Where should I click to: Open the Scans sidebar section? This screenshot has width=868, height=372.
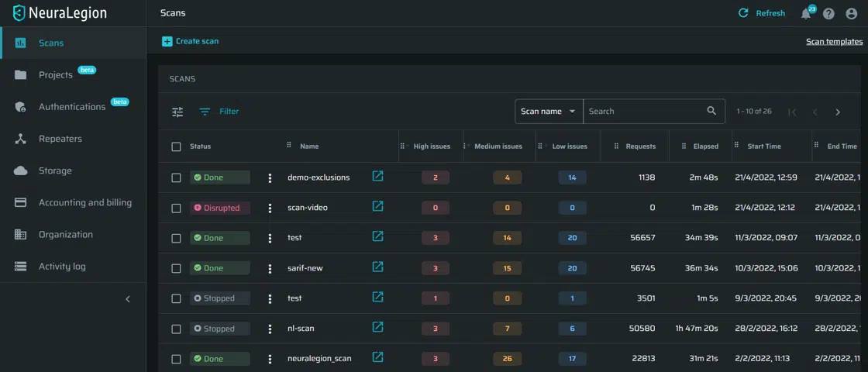[x=73, y=43]
